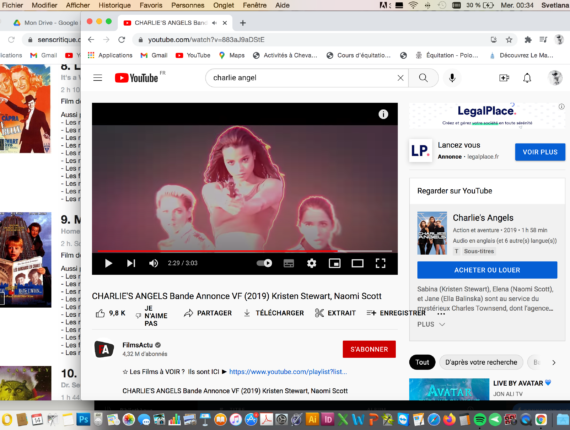Viewport: 570px width, 430px height.
Task: Seek on the red video progress bar
Action: point(245,251)
